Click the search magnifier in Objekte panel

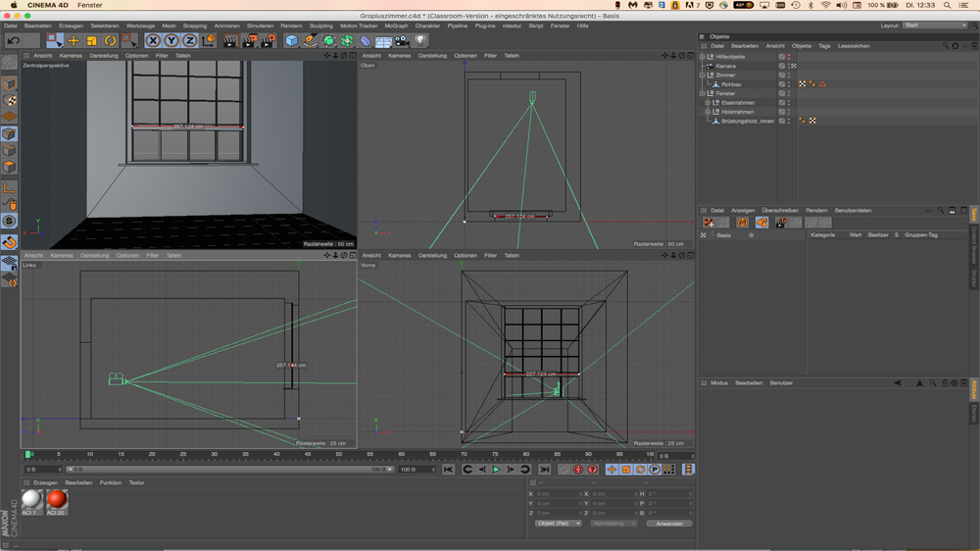945,46
